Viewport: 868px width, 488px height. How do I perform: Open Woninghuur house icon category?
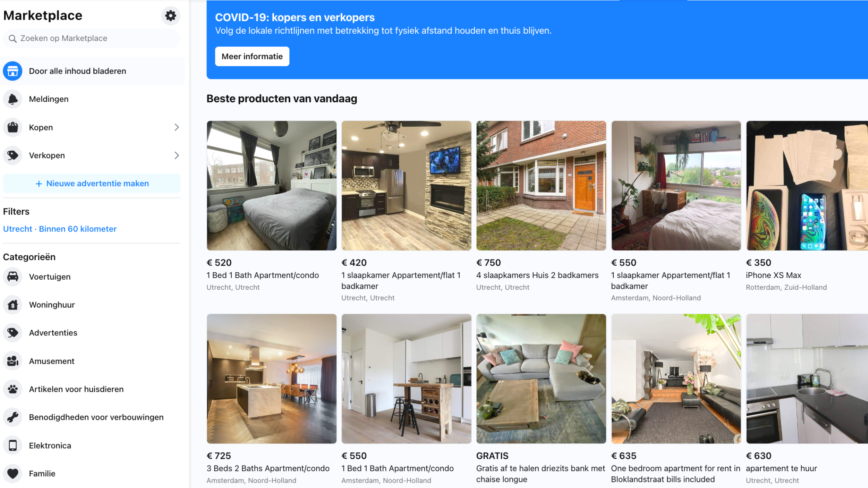(12, 305)
